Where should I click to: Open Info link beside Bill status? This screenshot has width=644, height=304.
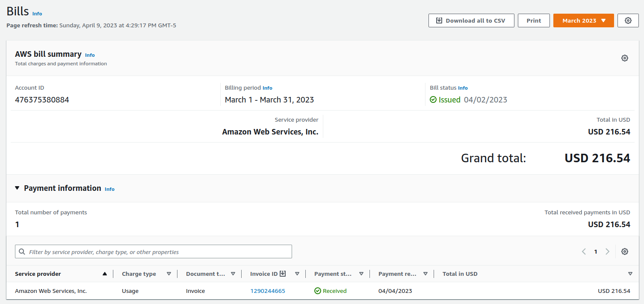point(463,88)
